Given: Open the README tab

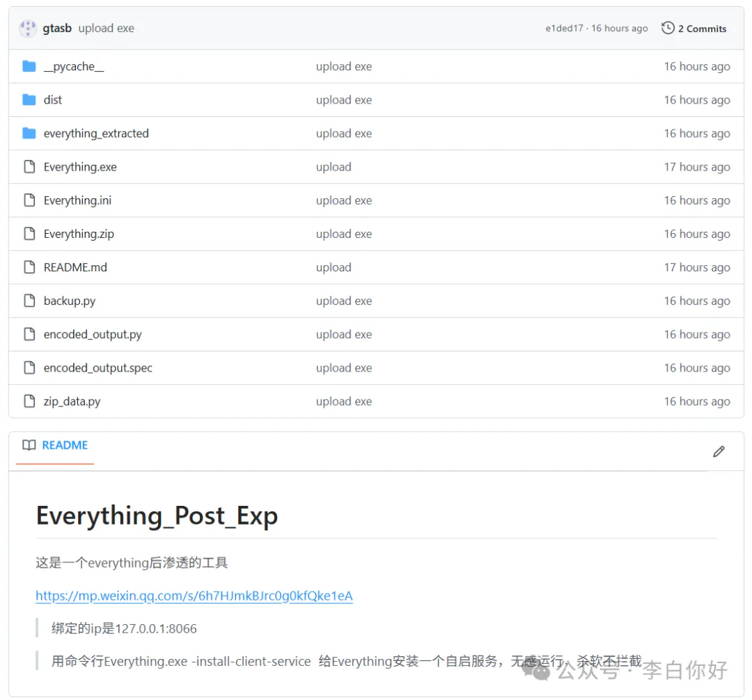Looking at the screenshot, I should point(64,445).
